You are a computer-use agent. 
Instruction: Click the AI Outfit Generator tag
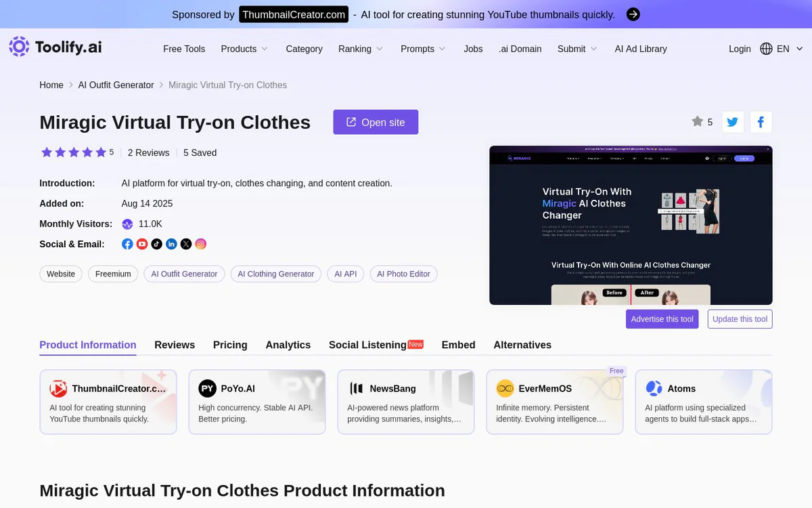(x=184, y=274)
